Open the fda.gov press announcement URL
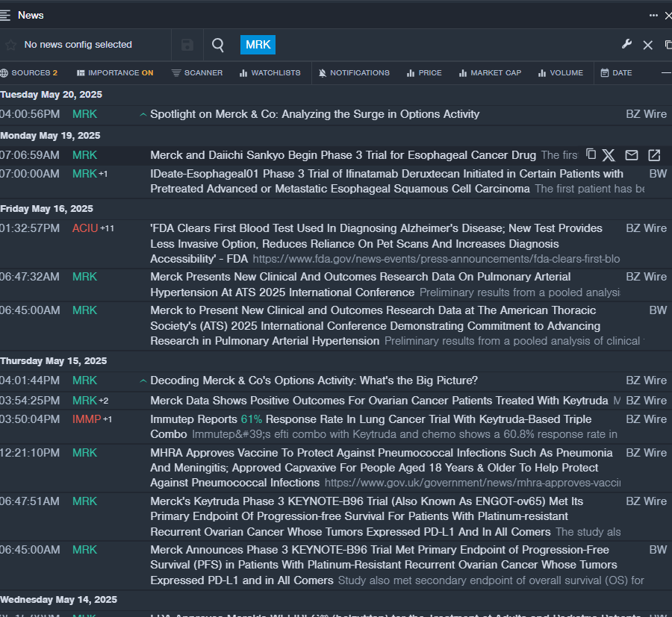672x617 pixels. point(436,259)
